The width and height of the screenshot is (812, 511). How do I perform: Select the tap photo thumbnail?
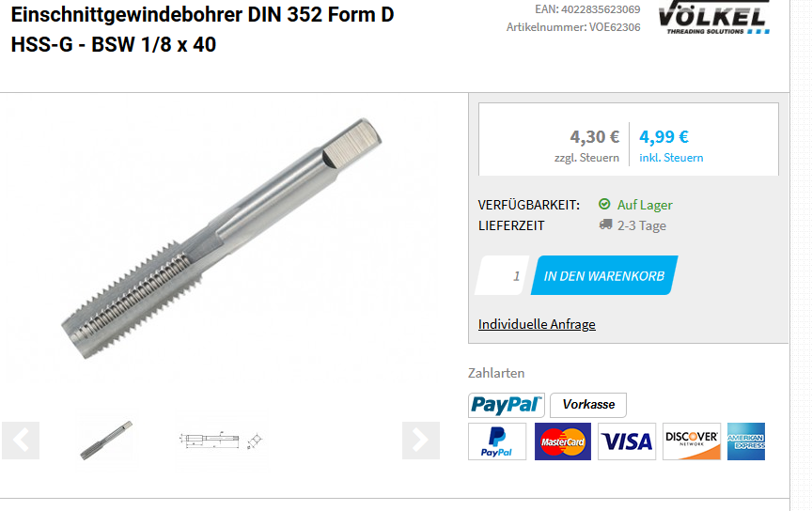coord(106,440)
